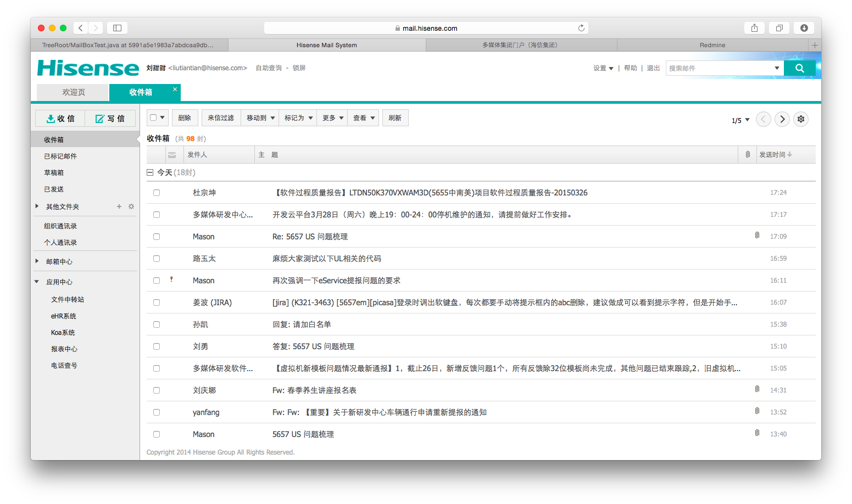This screenshot has width=852, height=504.
Task: Click the attachment paperclip column header
Action: click(x=748, y=155)
